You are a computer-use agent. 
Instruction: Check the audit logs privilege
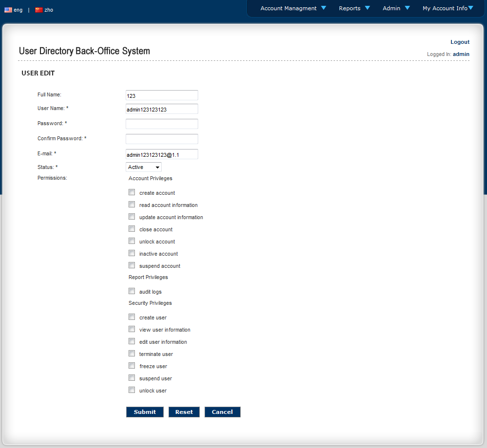132,291
